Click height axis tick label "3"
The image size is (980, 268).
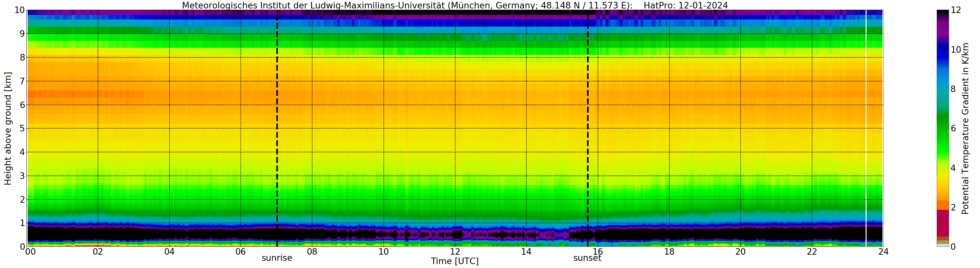[22, 176]
